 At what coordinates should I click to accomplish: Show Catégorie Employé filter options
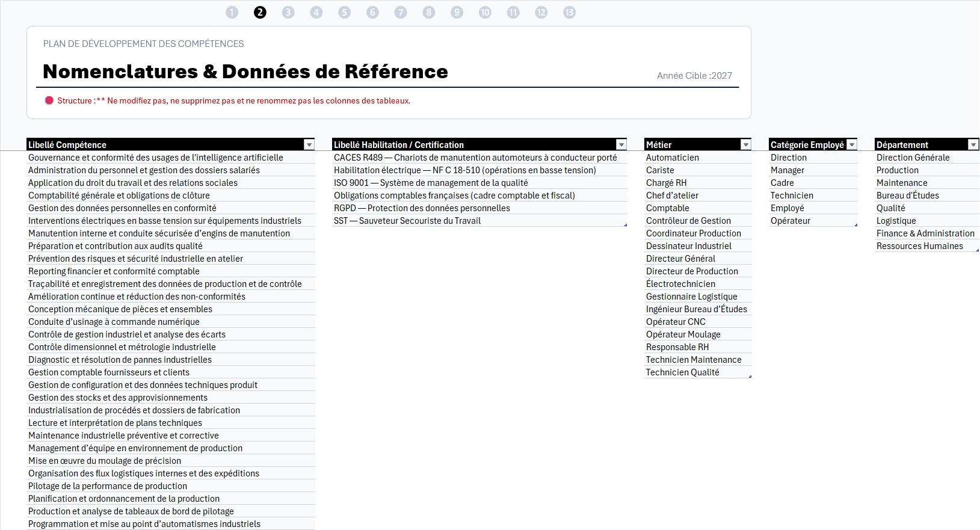pos(851,144)
